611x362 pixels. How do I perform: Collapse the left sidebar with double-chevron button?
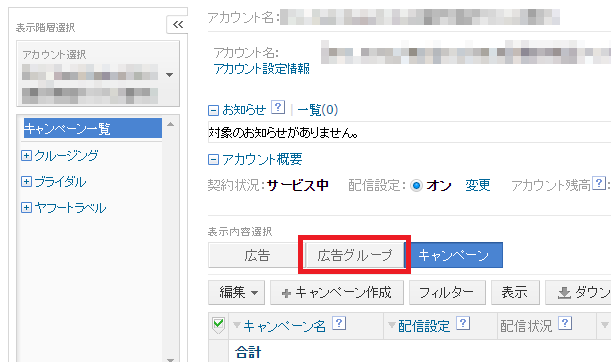(x=178, y=25)
